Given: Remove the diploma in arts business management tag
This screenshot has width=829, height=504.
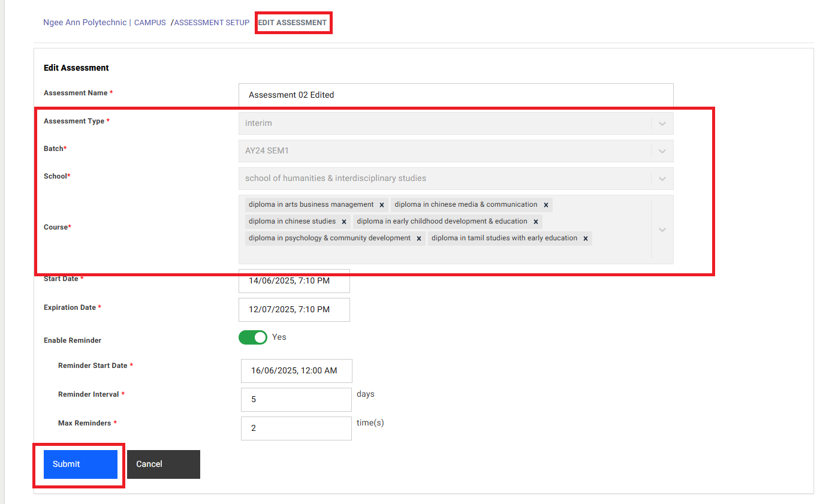Looking at the screenshot, I should click(382, 205).
